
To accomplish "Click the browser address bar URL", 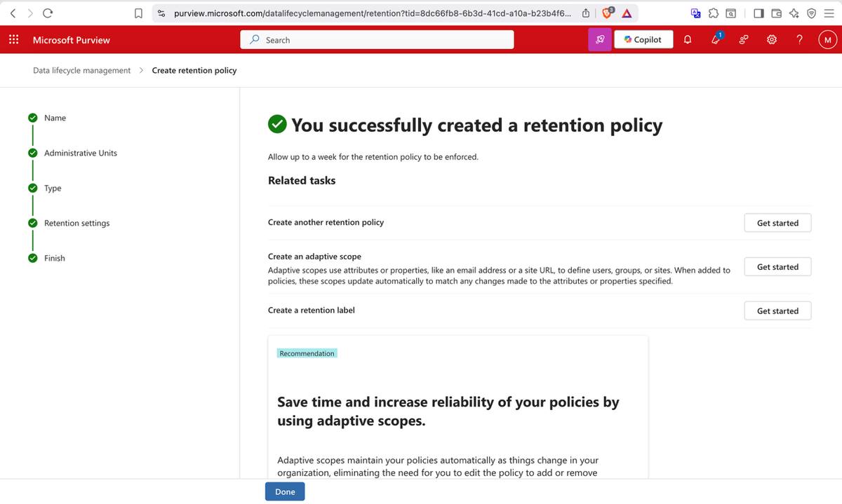I will 372,13.
